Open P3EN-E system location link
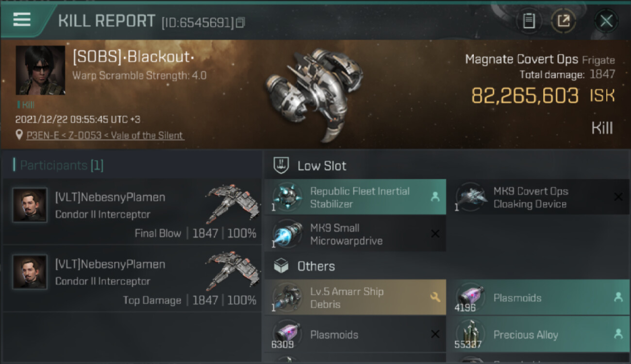Viewport: 631px width, 364px height. click(105, 135)
